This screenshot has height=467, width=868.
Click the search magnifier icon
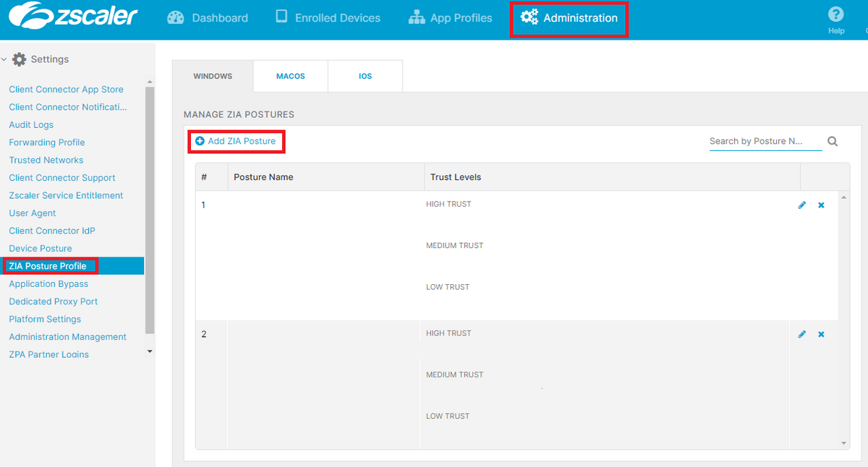point(833,142)
